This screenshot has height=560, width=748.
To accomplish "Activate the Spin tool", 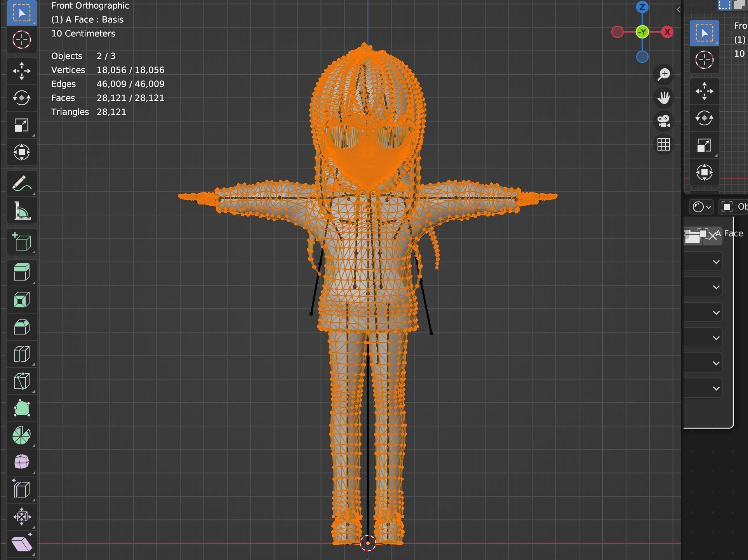I will 21,435.
